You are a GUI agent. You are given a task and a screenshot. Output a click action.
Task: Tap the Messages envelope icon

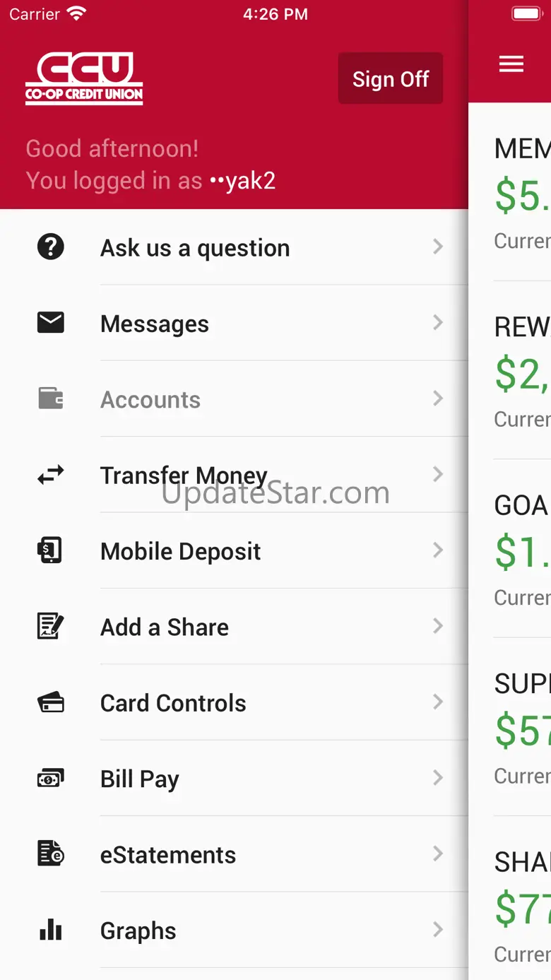[x=51, y=323]
